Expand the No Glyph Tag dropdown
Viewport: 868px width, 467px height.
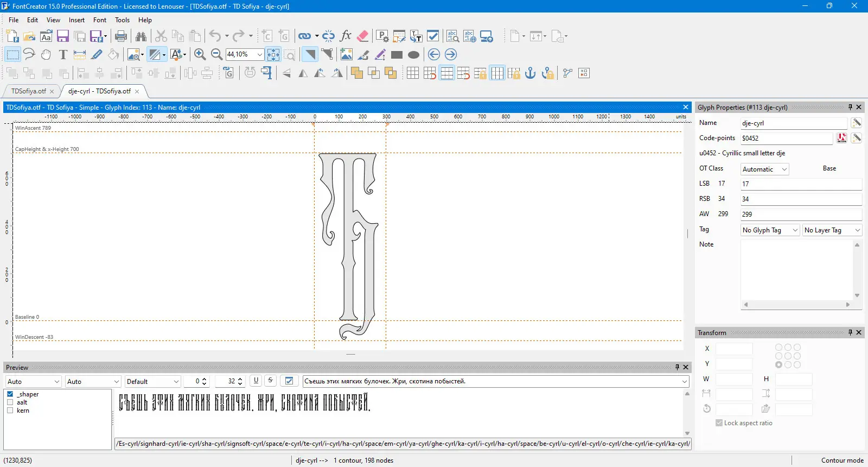coord(770,230)
